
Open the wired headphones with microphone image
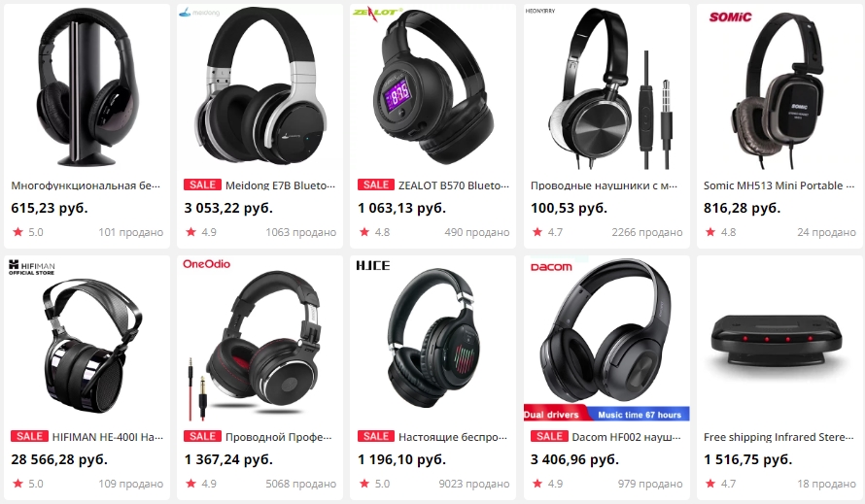pyautogui.click(x=606, y=88)
